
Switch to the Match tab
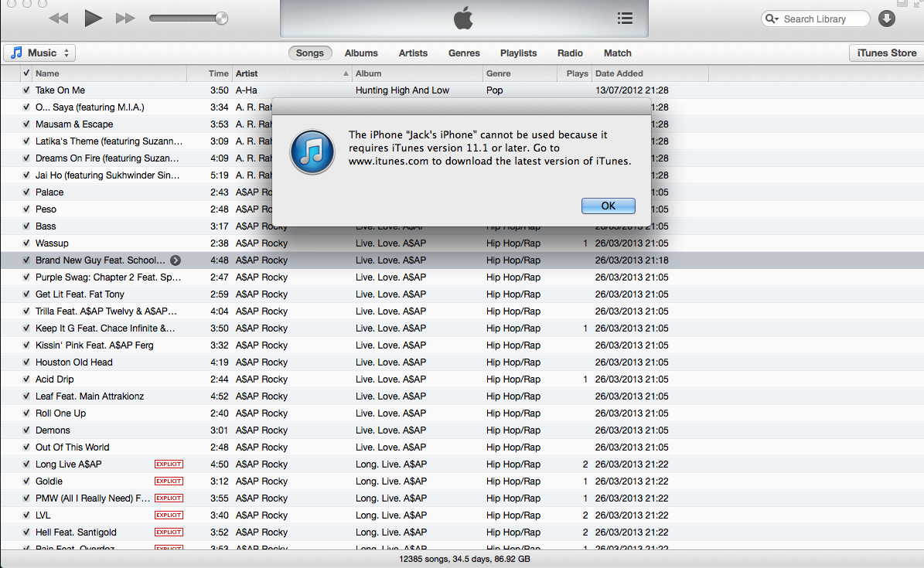point(618,53)
